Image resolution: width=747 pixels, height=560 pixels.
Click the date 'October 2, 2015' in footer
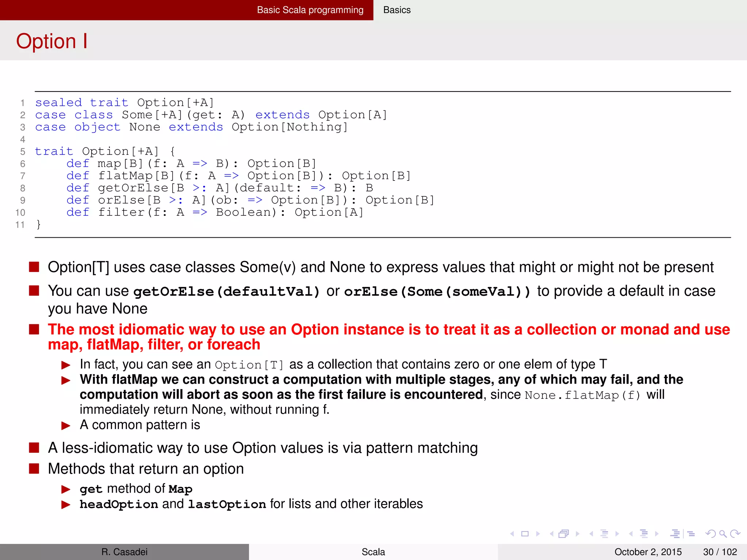pyautogui.click(x=648, y=552)
